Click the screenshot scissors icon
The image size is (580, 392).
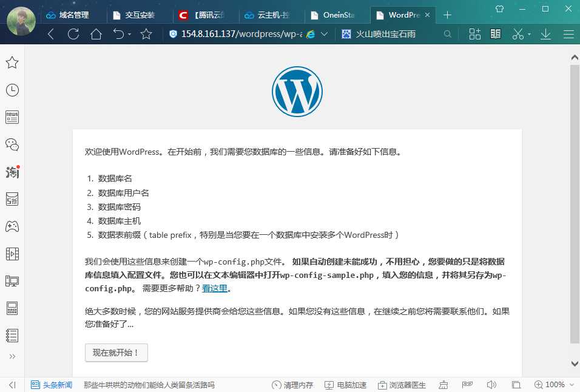coord(518,34)
